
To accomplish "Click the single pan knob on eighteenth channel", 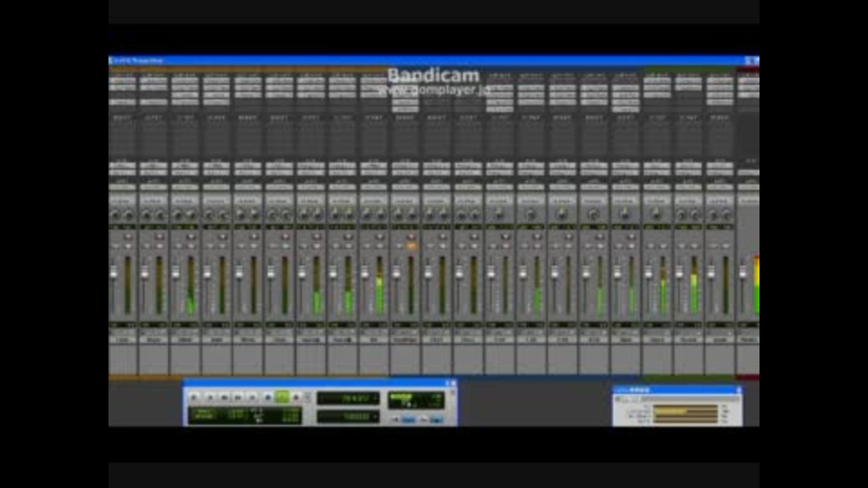I will tap(656, 214).
